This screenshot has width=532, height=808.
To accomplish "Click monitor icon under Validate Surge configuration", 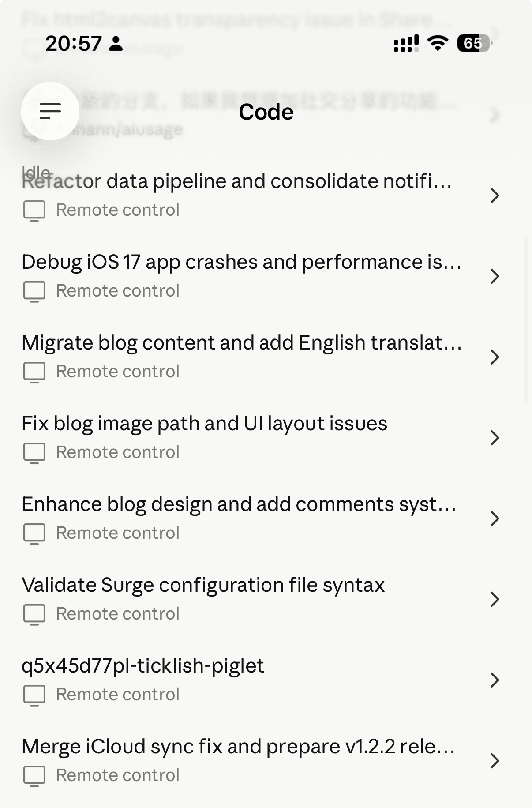I will point(34,614).
